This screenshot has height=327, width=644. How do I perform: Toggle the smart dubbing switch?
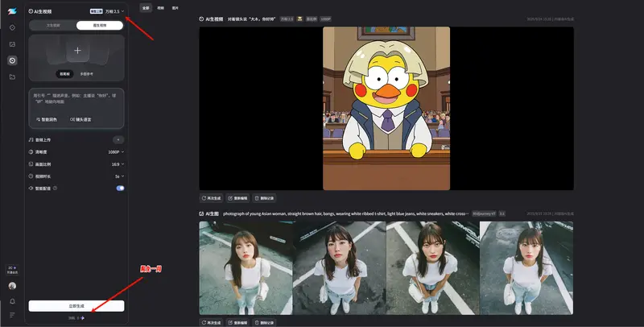(x=120, y=188)
